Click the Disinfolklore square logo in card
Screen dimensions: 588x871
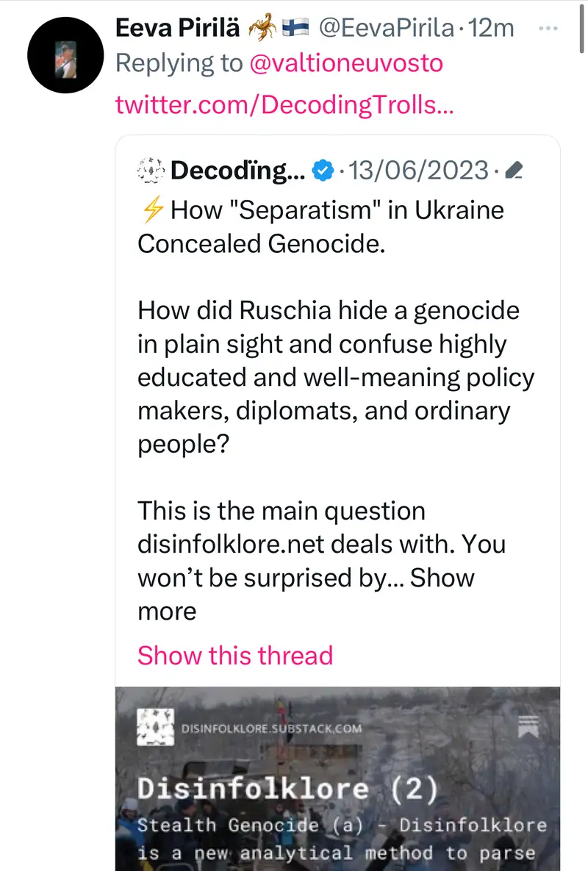[156, 728]
